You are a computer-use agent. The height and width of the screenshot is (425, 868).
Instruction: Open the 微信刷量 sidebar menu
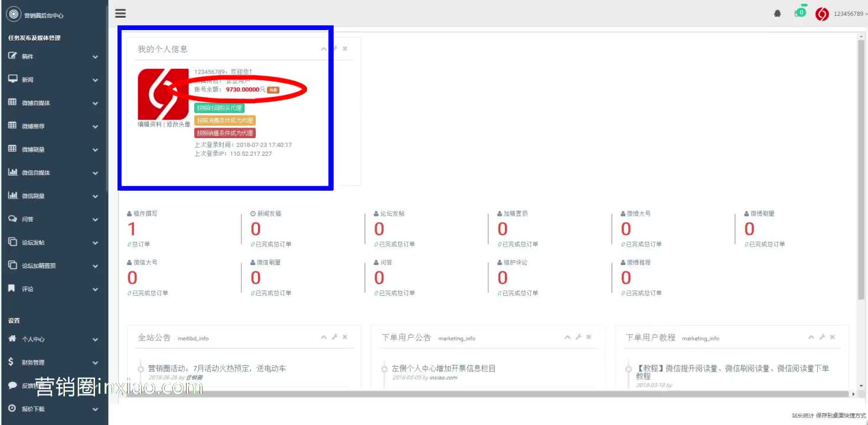(54, 196)
